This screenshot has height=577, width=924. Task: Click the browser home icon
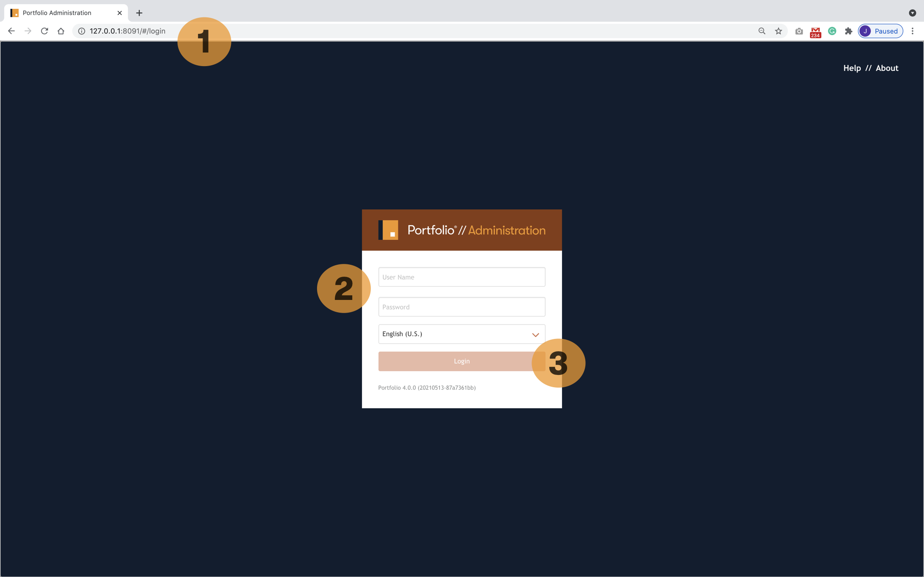point(61,31)
